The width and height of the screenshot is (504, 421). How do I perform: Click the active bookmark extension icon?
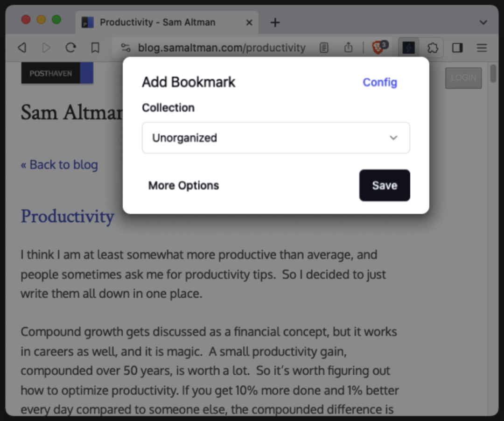click(x=409, y=48)
